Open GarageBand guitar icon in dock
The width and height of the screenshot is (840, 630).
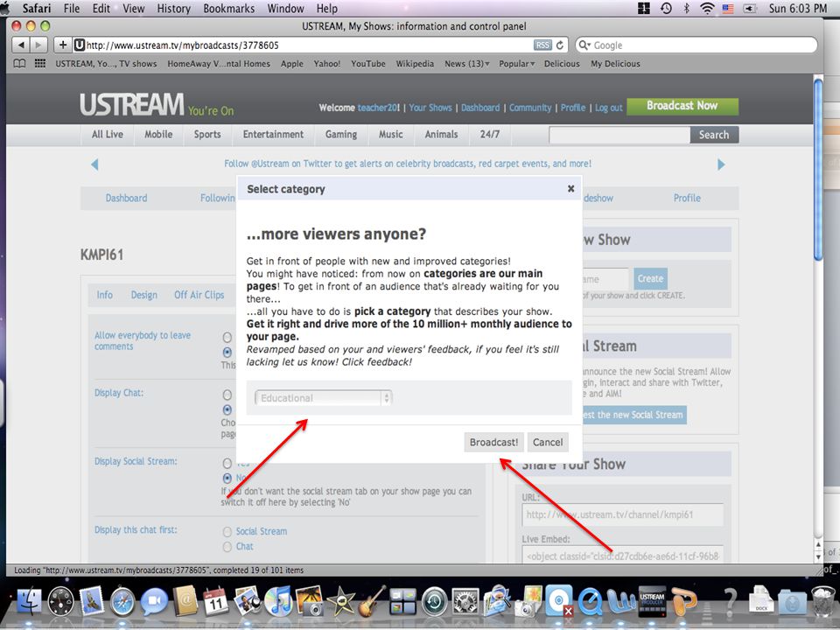(x=372, y=600)
